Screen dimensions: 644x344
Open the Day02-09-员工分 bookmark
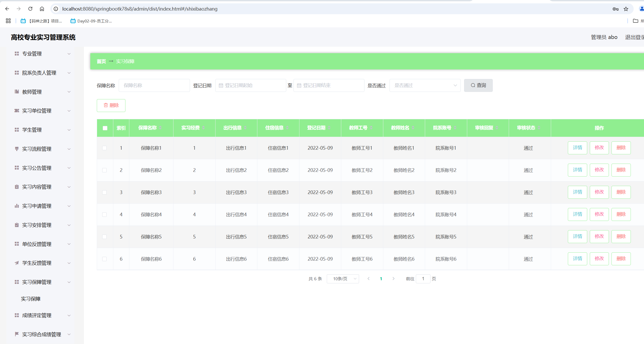tap(91, 21)
